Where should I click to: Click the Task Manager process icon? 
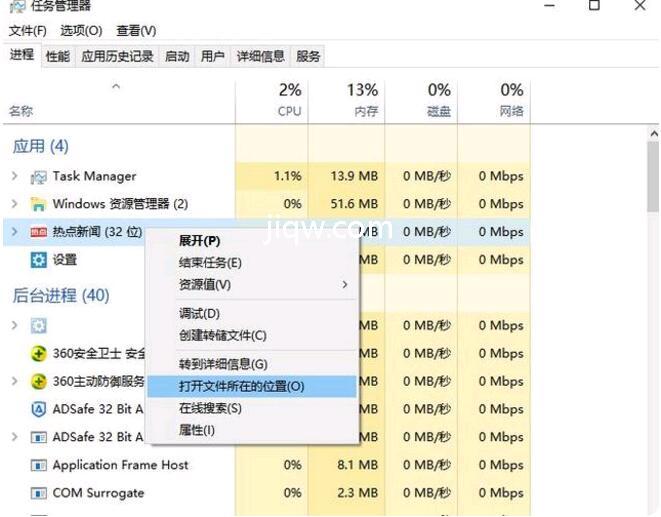(39, 177)
